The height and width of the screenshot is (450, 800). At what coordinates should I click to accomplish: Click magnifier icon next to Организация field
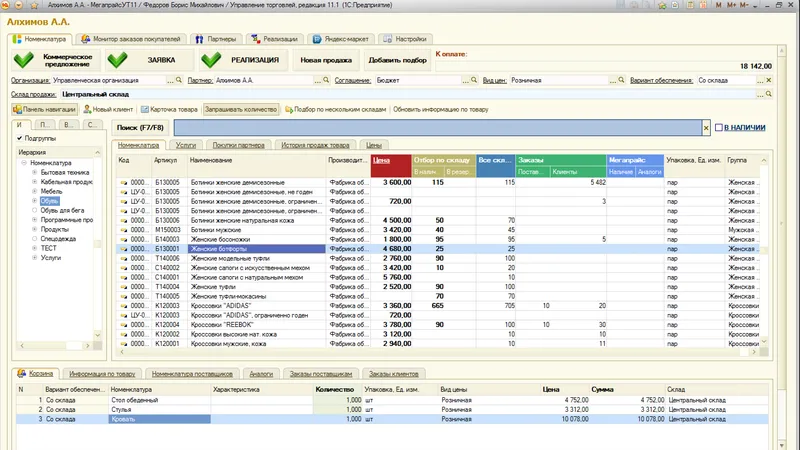pyautogui.click(x=179, y=80)
